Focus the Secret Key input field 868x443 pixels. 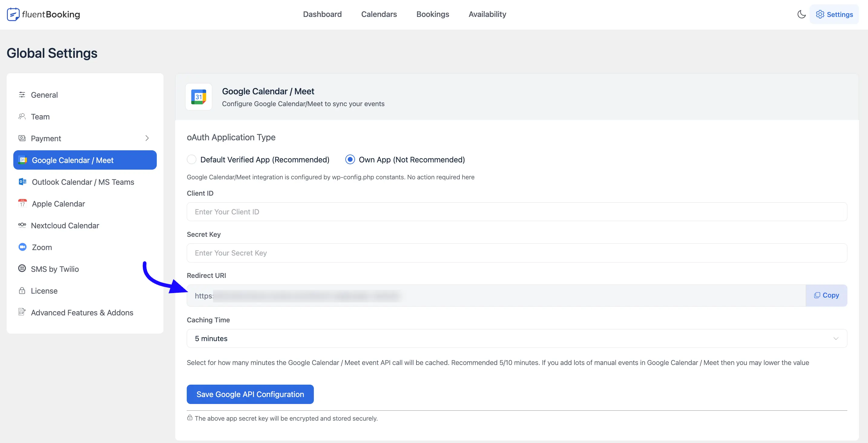click(517, 253)
